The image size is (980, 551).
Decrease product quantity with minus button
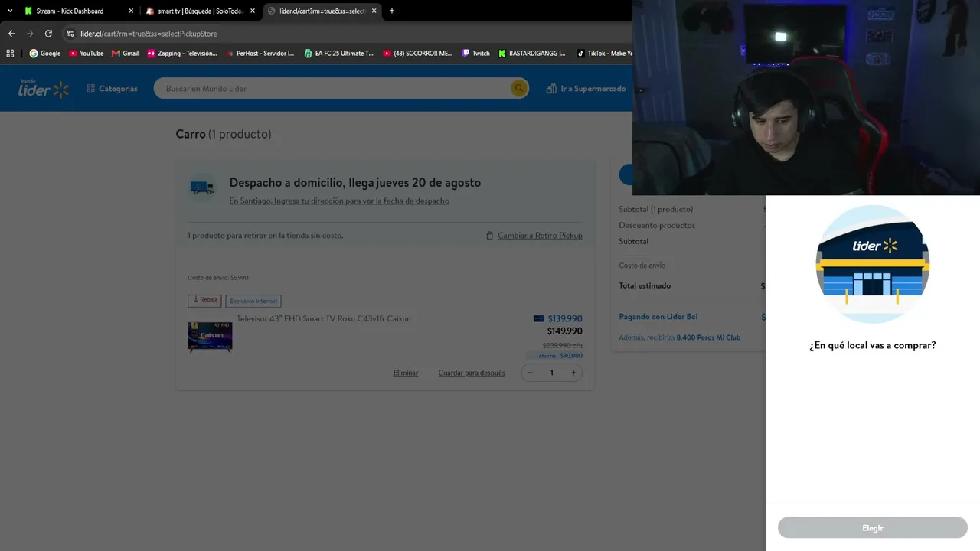[530, 373]
